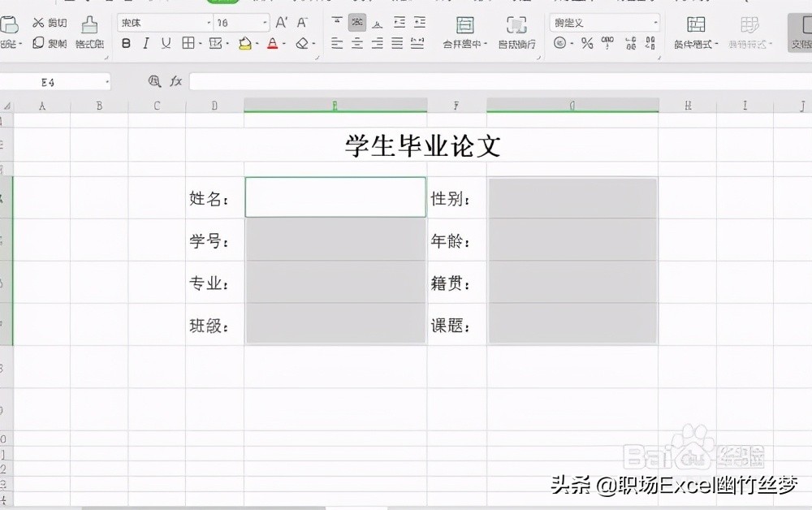Click the Increase Font Size icon
This screenshot has height=510, width=812.
280,22
